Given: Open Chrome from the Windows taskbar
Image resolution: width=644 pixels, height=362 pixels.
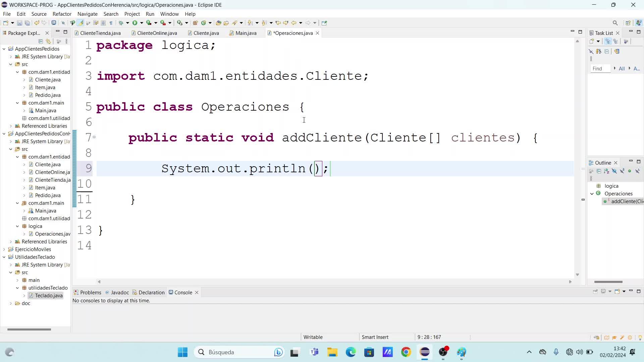Looking at the screenshot, I should click(x=406, y=352).
